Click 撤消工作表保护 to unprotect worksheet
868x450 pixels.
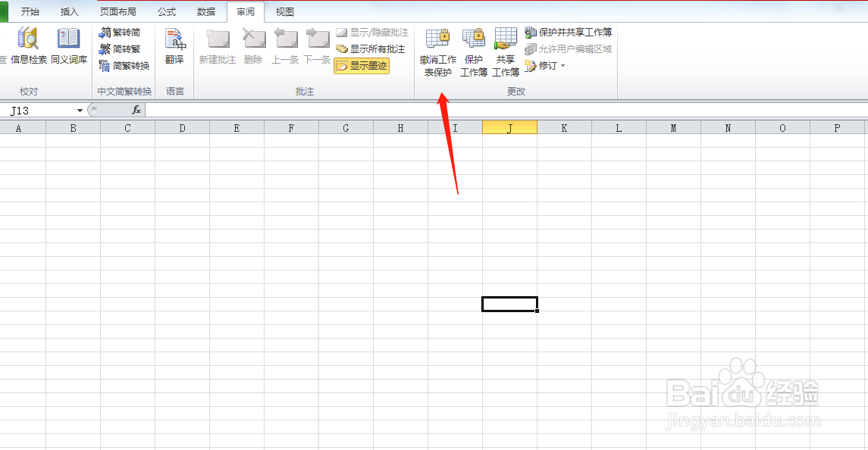437,51
